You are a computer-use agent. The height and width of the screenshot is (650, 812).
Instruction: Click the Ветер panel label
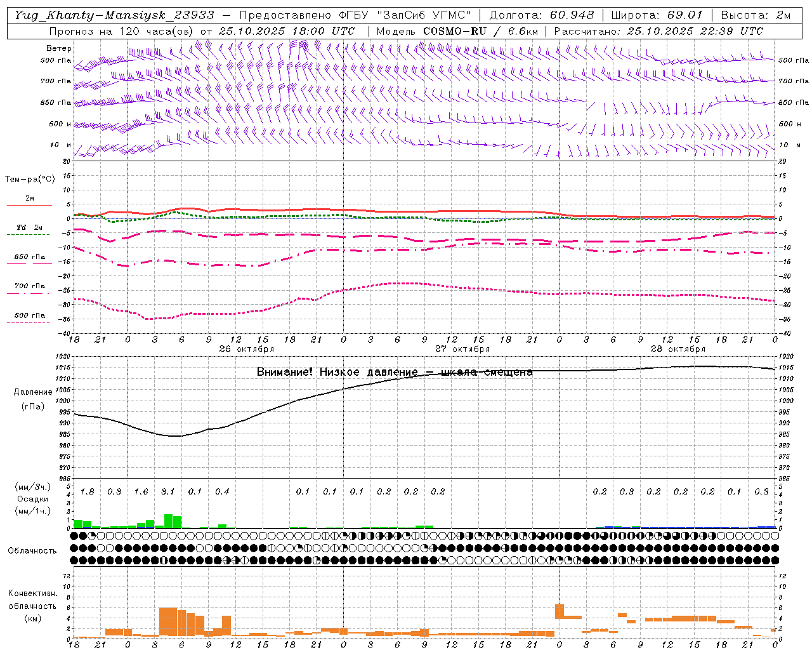[58, 48]
